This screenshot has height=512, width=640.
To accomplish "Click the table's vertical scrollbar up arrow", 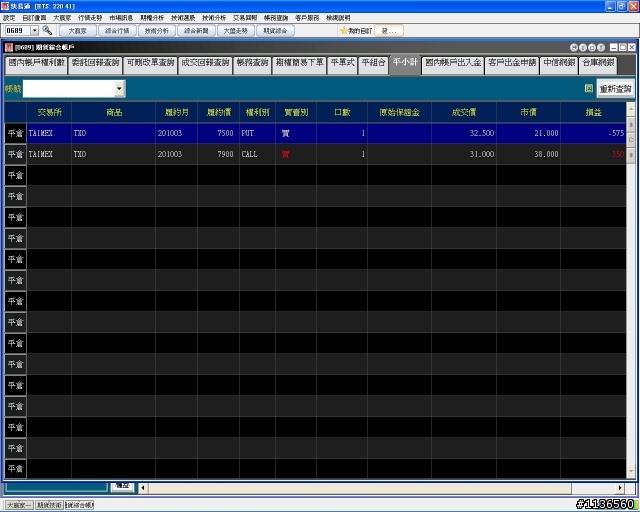I will pos(631,109).
